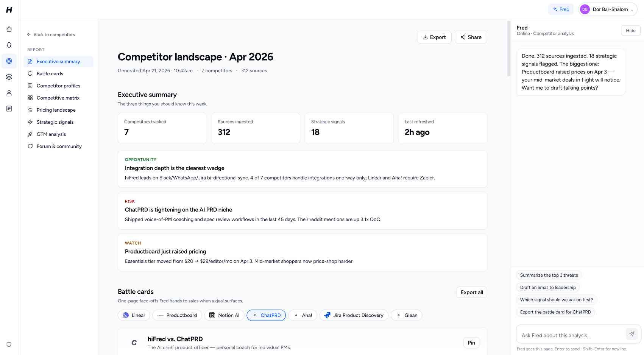Image resolution: width=644 pixels, height=355 pixels.
Task: Open the Dor Bar-Shalom account dropdown arrow
Action: (x=632, y=10)
